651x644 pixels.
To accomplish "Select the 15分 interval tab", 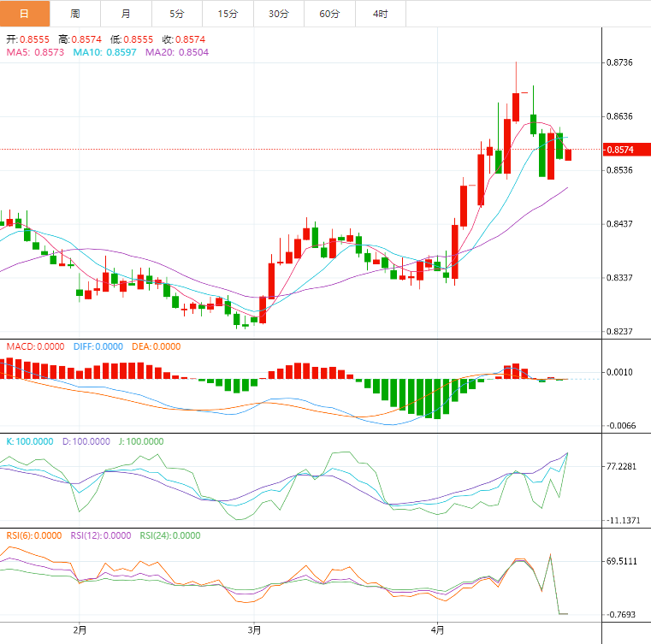I will coord(228,14).
